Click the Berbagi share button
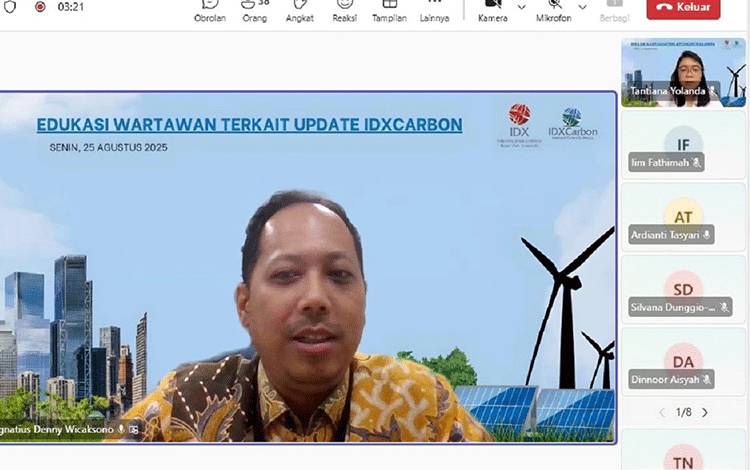 (615, 11)
